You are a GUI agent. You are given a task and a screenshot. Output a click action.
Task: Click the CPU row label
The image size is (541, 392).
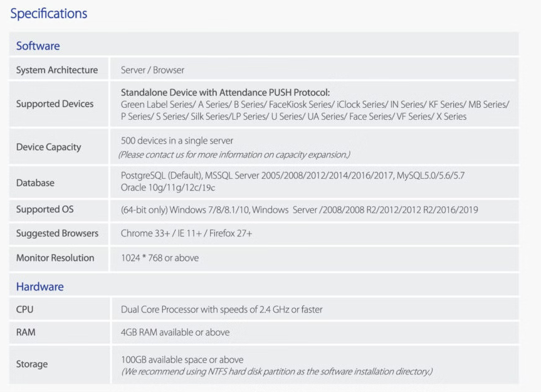point(25,309)
